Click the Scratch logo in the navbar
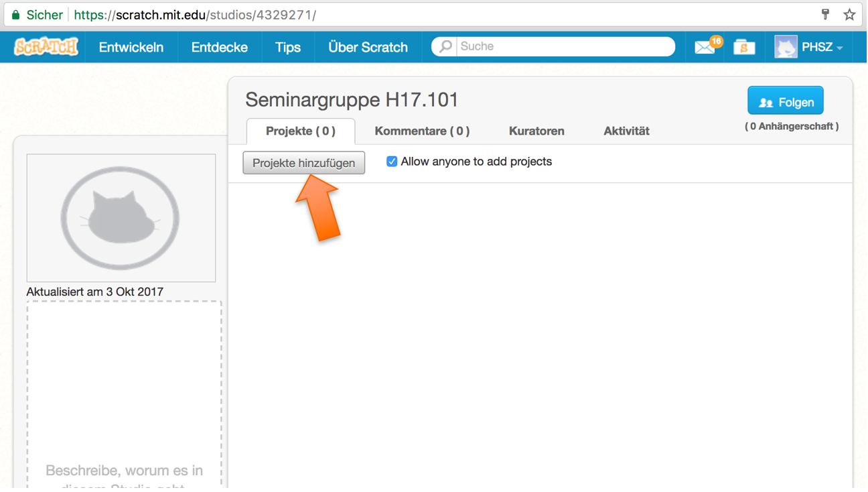868x492 pixels. 46,47
